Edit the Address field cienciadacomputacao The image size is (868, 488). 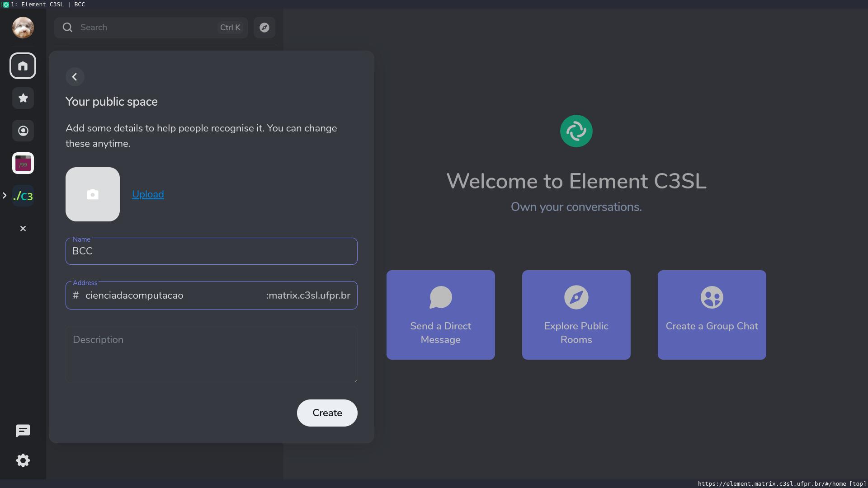tap(172, 296)
